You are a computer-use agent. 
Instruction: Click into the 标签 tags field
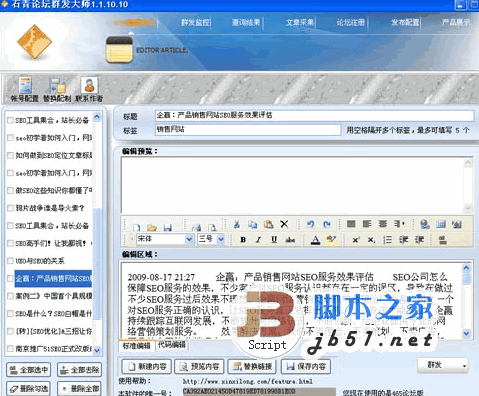pos(248,130)
